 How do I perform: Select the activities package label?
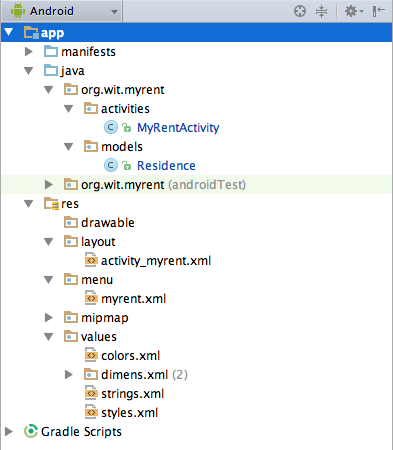[125, 109]
